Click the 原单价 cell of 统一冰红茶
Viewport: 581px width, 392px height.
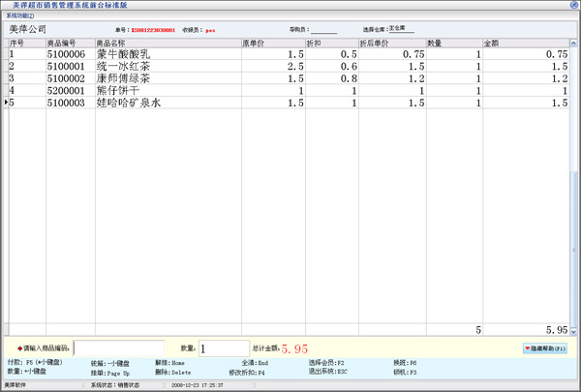(x=272, y=67)
